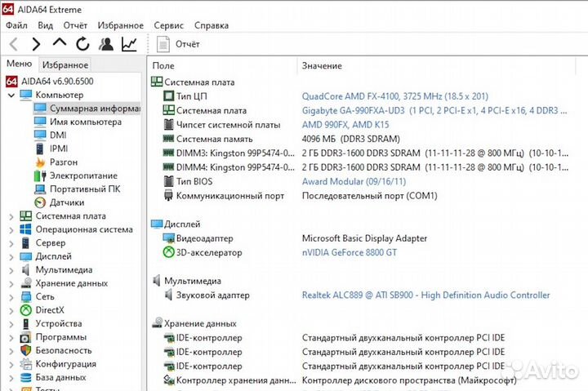588x391 pixels.
Task: Switch to the Избранное tab in the sidebar
Action: coord(65,64)
